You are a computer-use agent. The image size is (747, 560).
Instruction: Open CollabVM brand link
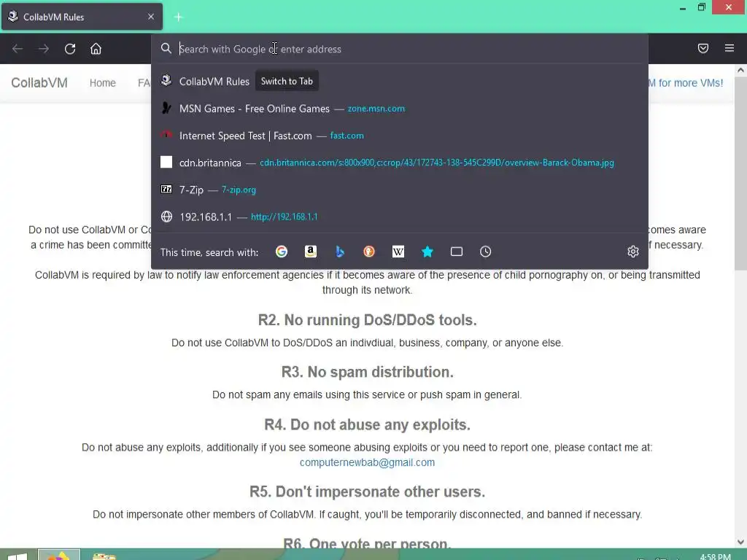[x=39, y=83]
